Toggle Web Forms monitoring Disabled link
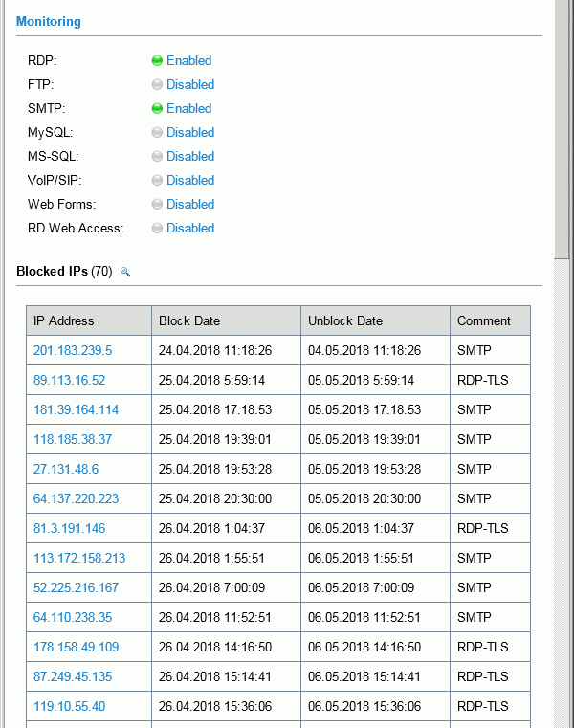 pos(190,205)
